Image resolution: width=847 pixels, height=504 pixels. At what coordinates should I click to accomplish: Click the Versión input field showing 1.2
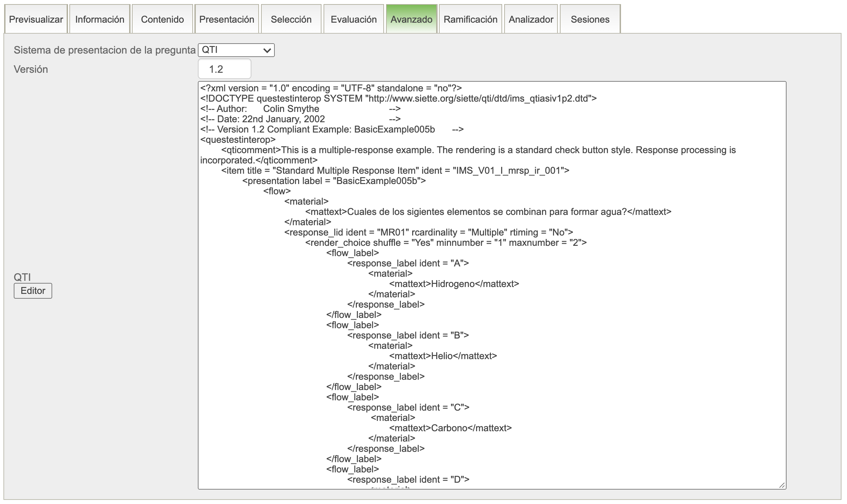[x=224, y=69]
